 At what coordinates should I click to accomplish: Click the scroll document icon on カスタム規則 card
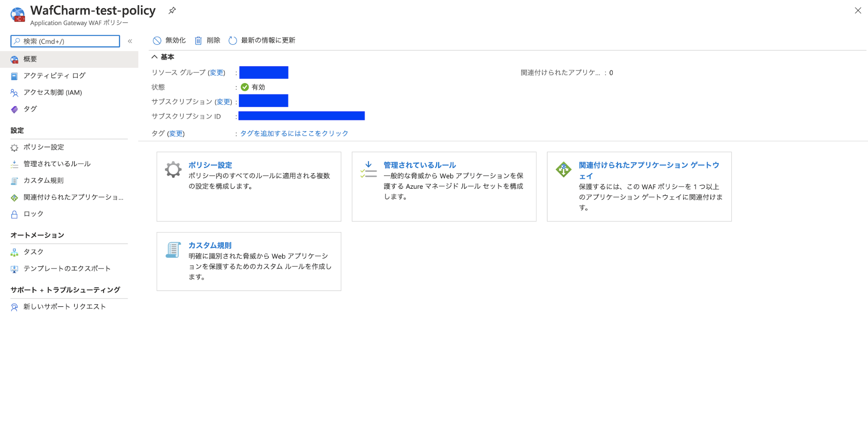pyautogui.click(x=173, y=250)
